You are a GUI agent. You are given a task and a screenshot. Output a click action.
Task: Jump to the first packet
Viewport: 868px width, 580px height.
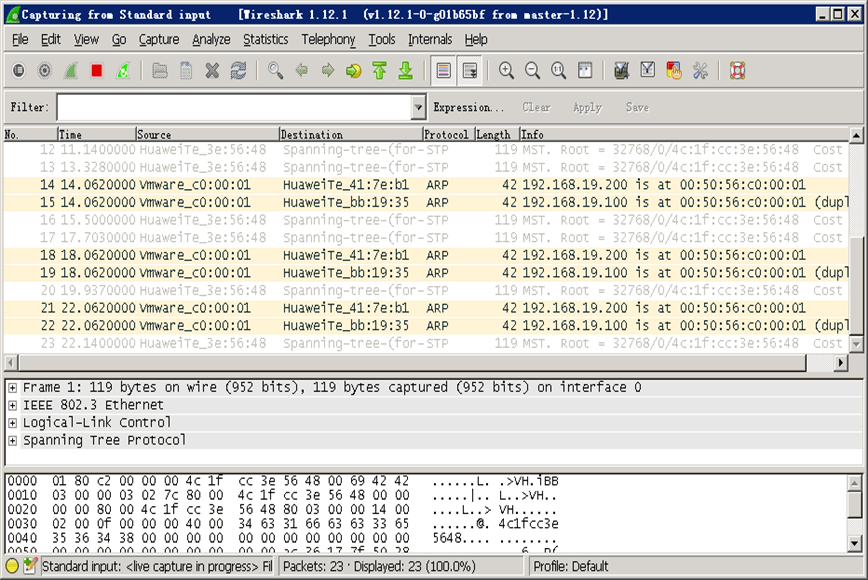[x=379, y=71]
